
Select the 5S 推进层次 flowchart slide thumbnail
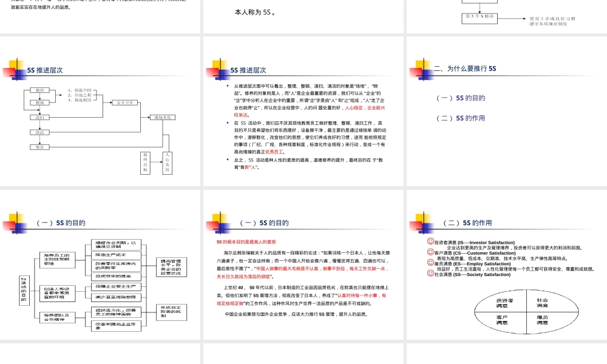(100, 112)
